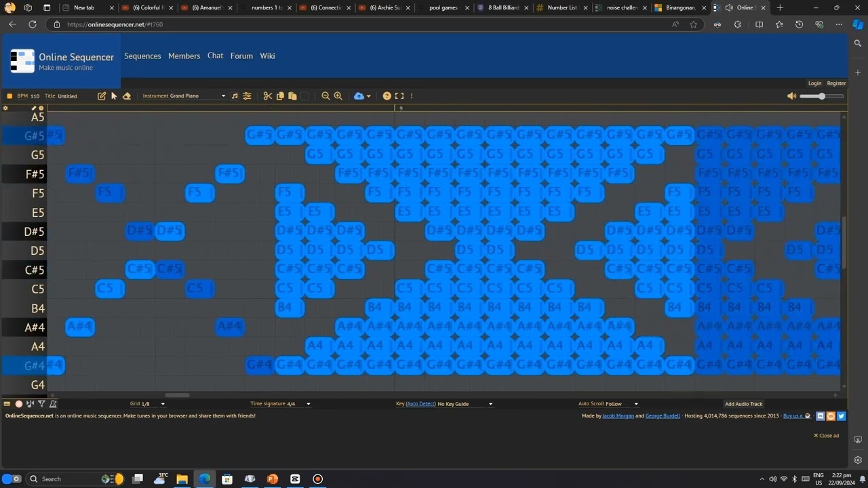Zoom out the sequencer grid

click(325, 96)
